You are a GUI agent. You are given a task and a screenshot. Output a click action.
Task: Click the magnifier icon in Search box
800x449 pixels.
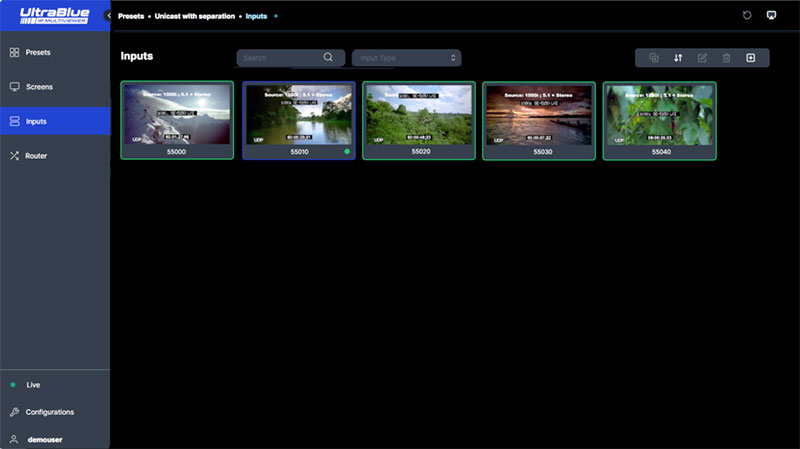click(328, 58)
